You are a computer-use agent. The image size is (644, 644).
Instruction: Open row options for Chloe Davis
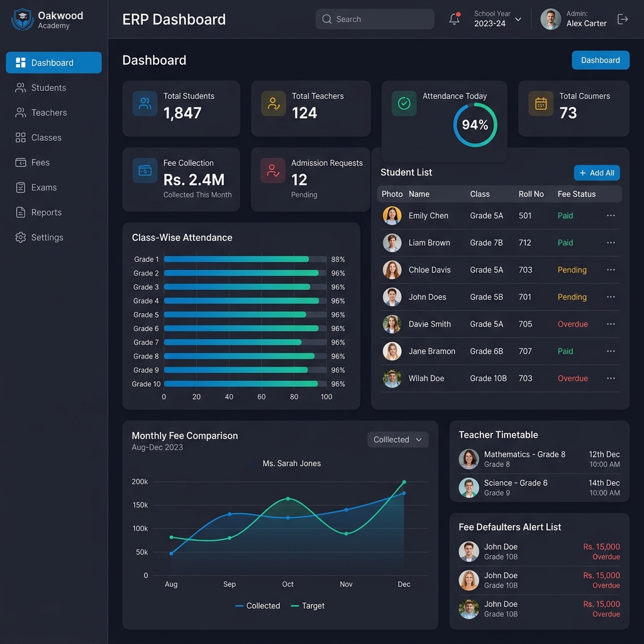click(611, 270)
